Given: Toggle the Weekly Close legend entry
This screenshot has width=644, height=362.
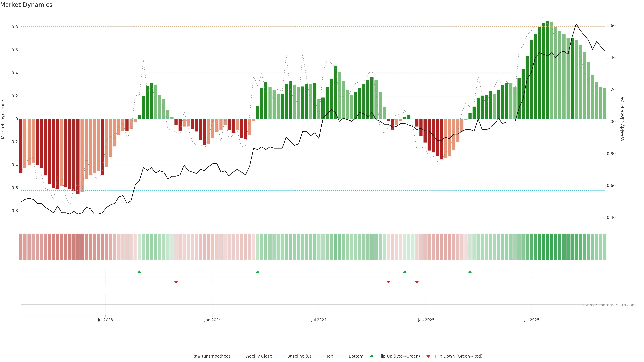Looking at the screenshot, I should click(x=258, y=356).
